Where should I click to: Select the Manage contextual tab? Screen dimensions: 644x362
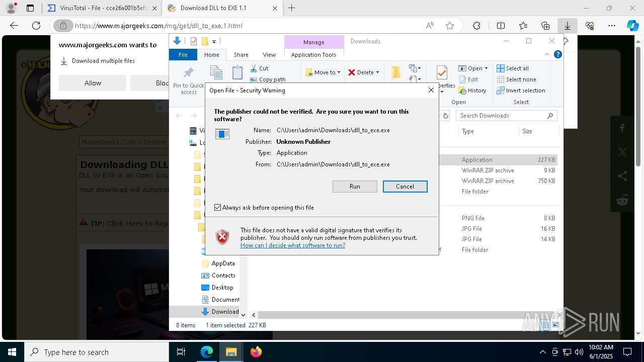pyautogui.click(x=314, y=42)
